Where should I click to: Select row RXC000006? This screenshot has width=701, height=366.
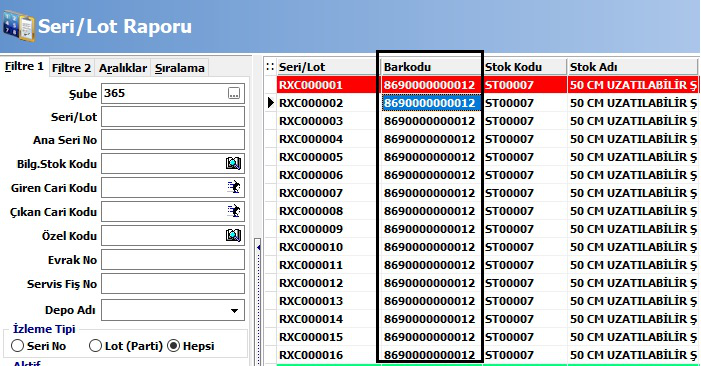tap(482, 175)
